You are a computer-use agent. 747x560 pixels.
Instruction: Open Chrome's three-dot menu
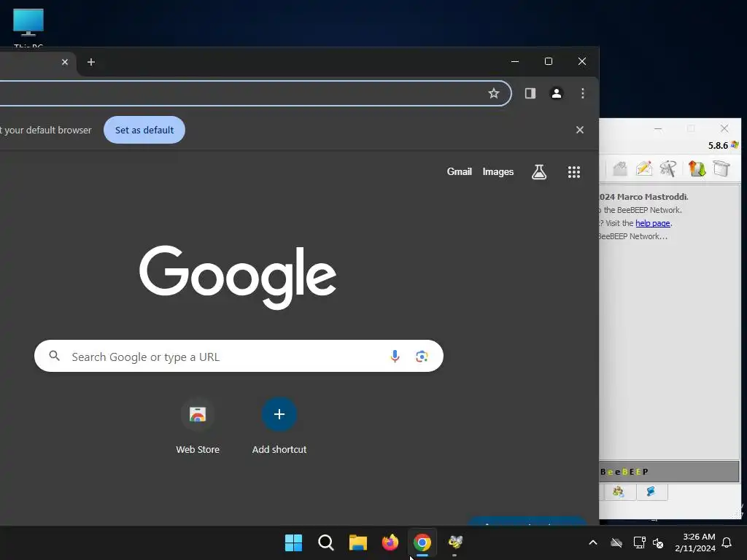pos(583,93)
